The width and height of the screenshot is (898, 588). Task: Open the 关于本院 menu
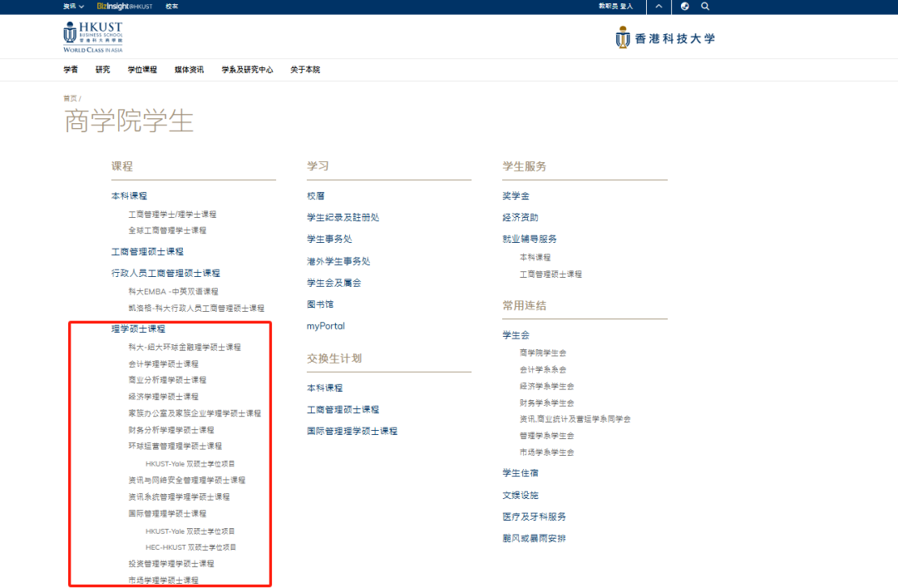point(304,69)
